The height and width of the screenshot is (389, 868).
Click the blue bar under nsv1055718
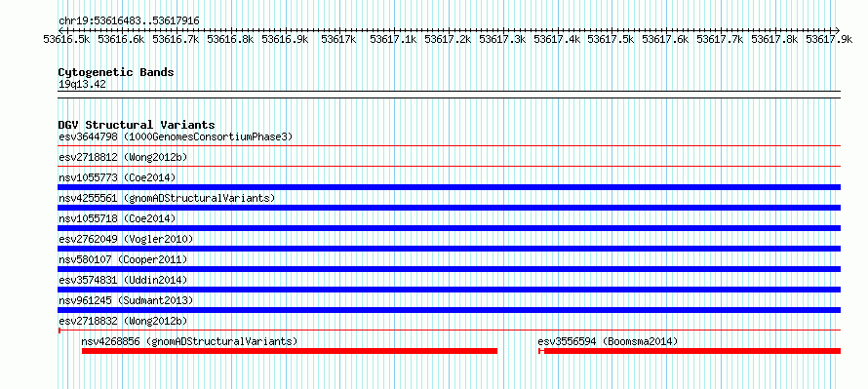[450, 228]
